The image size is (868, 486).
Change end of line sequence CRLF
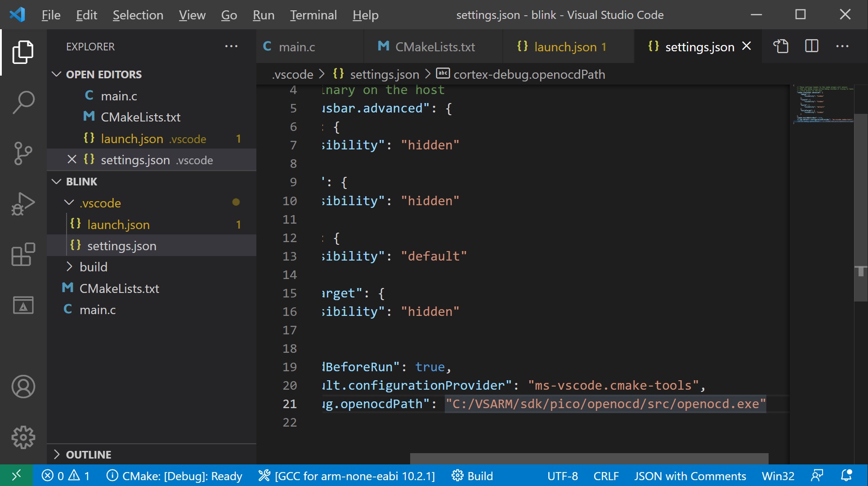pos(606,476)
